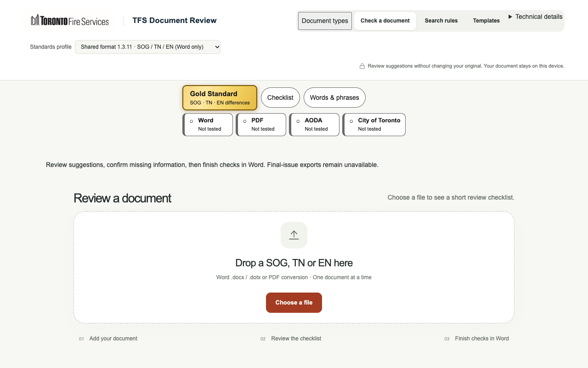The width and height of the screenshot is (588, 368).
Task: Click the Choose a file button
Action: click(294, 303)
